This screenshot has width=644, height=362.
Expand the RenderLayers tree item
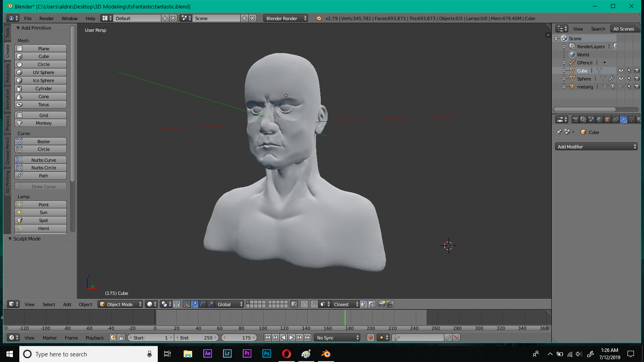tap(564, 47)
